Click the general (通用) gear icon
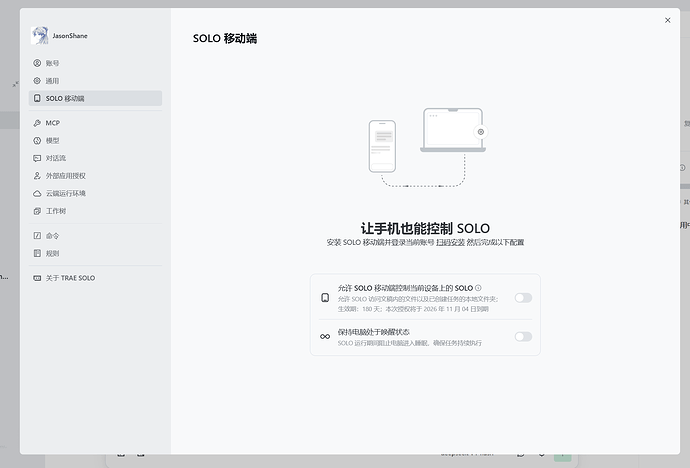The image size is (690, 468). click(x=37, y=80)
